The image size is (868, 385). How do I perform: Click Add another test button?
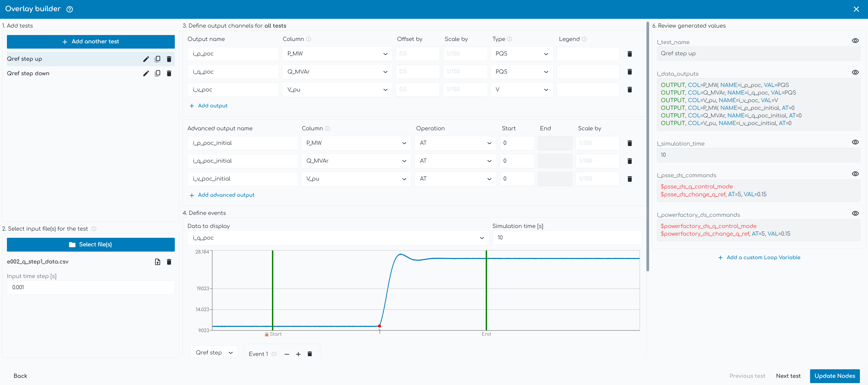(x=91, y=42)
